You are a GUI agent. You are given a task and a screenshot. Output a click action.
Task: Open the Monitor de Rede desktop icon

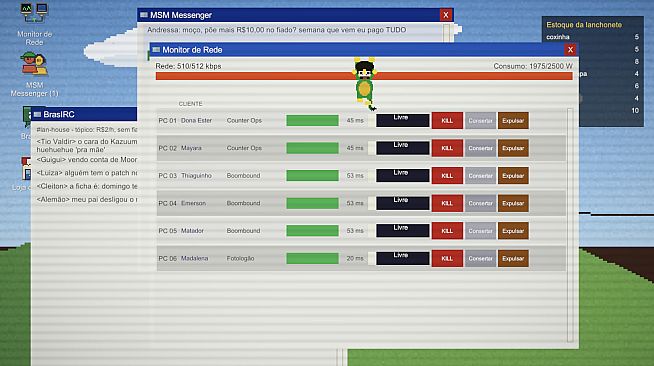pos(34,24)
